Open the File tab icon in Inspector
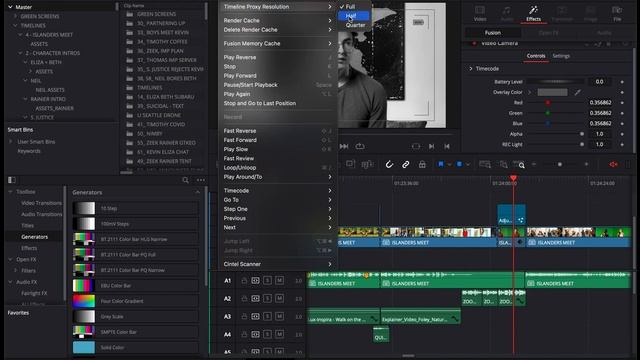The width and height of the screenshot is (640, 360). [x=617, y=10]
